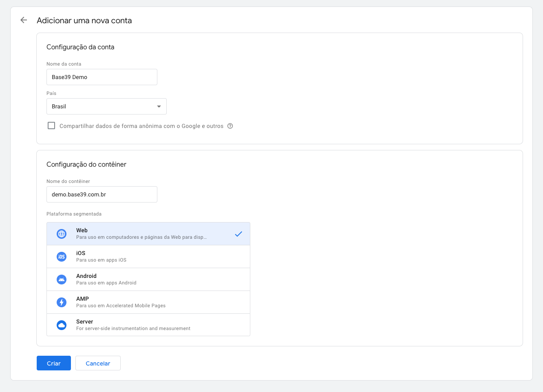This screenshot has height=392, width=543.
Task: Click 'Para uso em apps Android' description
Action: tap(106, 283)
